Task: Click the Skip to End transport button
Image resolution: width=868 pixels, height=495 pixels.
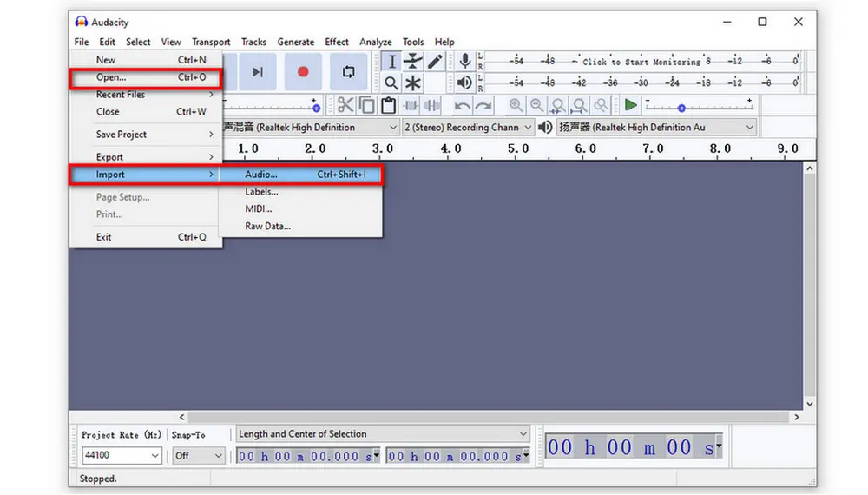Action: click(x=258, y=72)
